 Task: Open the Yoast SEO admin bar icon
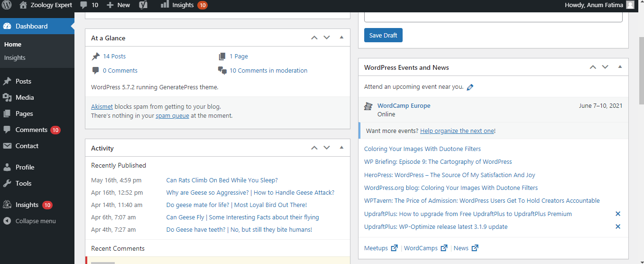144,5
